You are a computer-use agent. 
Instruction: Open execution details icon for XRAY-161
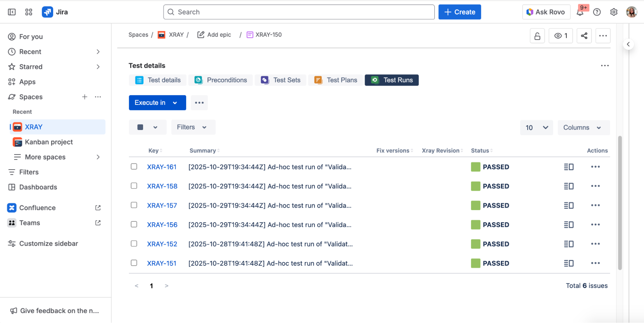(569, 167)
